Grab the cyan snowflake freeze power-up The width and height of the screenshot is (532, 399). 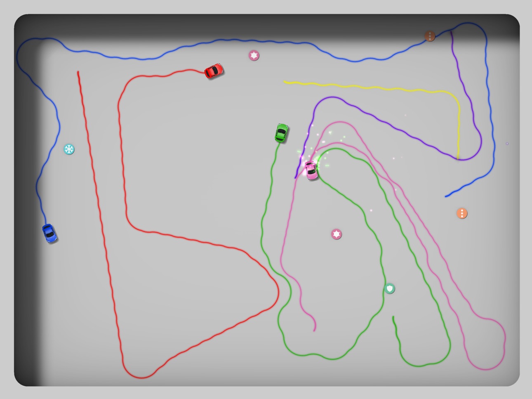(x=69, y=149)
